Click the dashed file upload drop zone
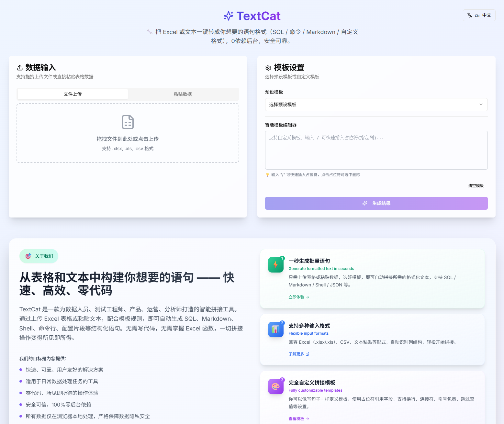This screenshot has height=424, width=504. pos(128,133)
